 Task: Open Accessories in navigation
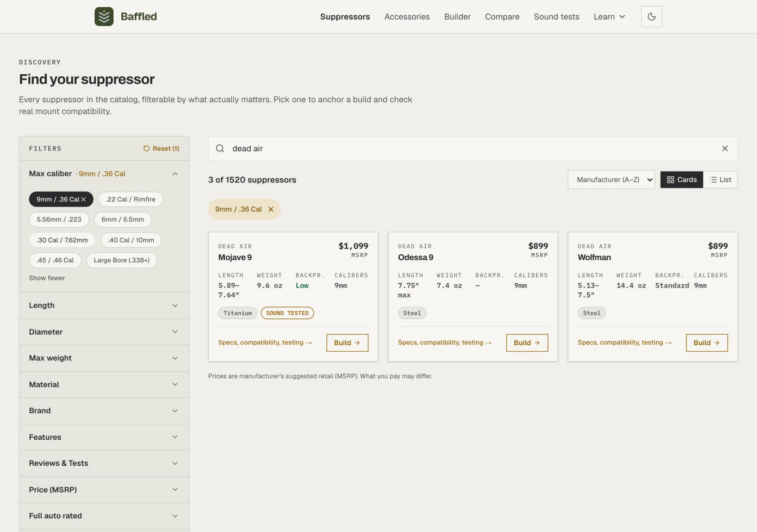(x=407, y=17)
